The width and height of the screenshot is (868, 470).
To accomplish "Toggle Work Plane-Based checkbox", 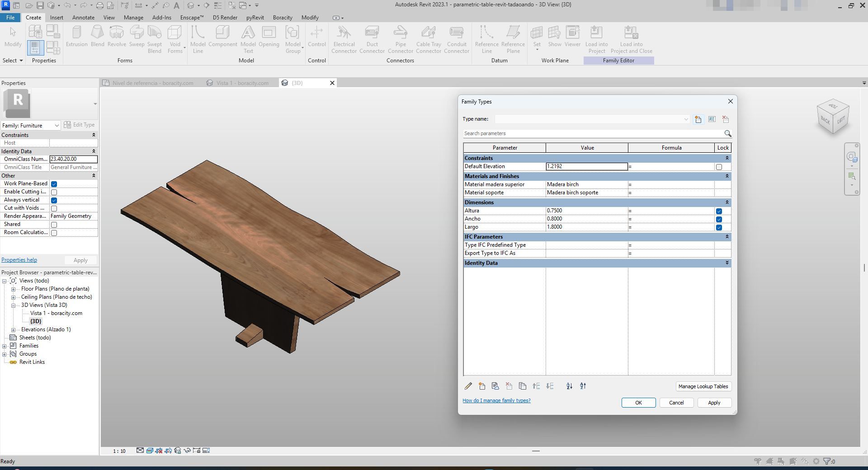I will coord(54,184).
